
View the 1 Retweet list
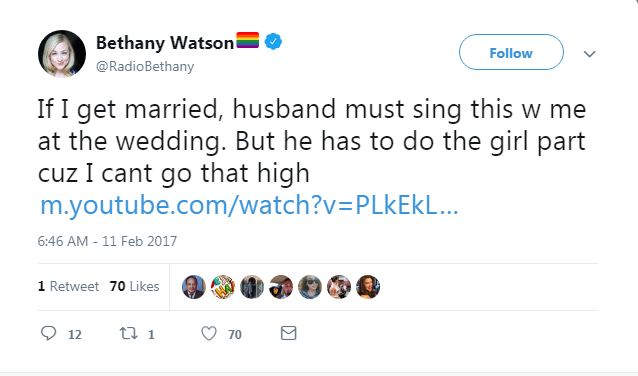click(x=68, y=286)
